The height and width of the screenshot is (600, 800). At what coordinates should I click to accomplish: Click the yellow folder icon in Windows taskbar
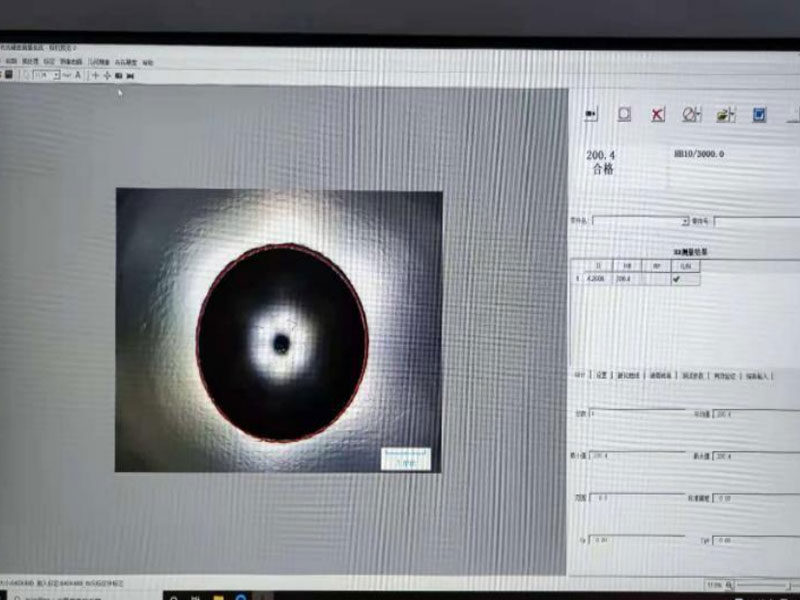(218, 597)
